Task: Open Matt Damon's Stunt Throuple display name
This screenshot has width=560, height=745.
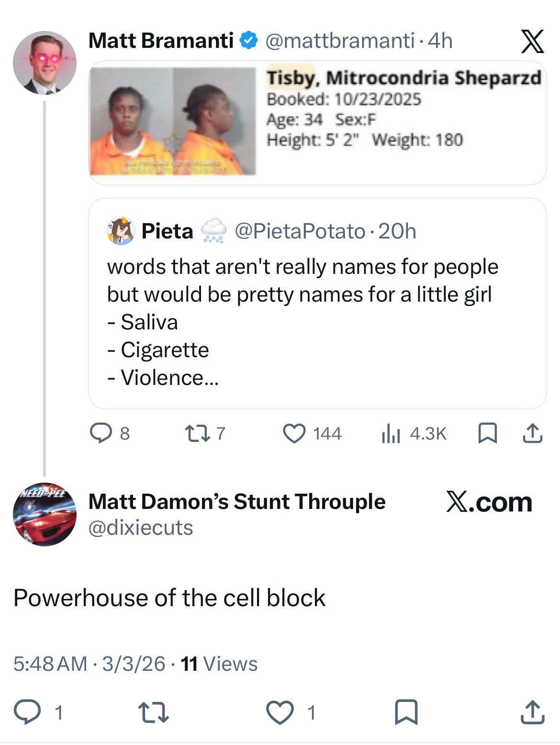Action: pos(237,502)
